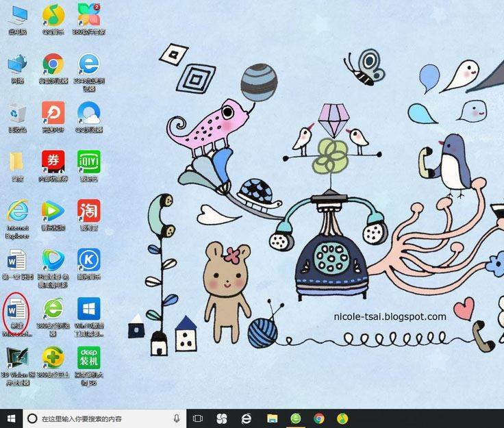This screenshot has width=504, height=428.
Task: Click the taskbar search input box
Action: click(x=105, y=418)
